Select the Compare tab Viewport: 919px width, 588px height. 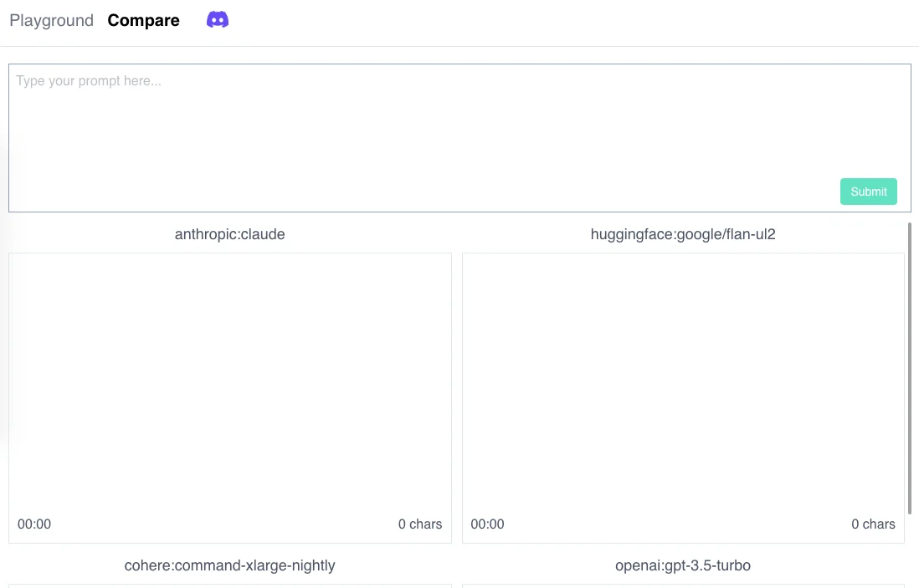pyautogui.click(x=143, y=21)
